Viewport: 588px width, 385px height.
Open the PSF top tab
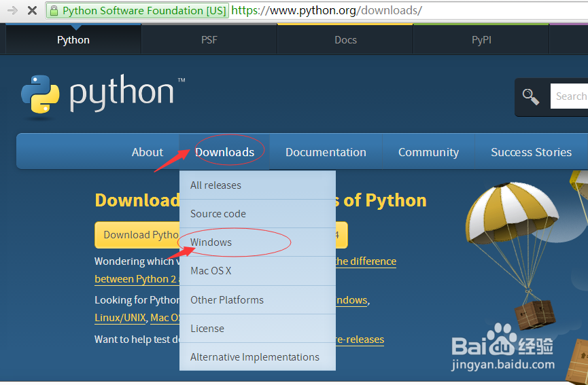(209, 39)
